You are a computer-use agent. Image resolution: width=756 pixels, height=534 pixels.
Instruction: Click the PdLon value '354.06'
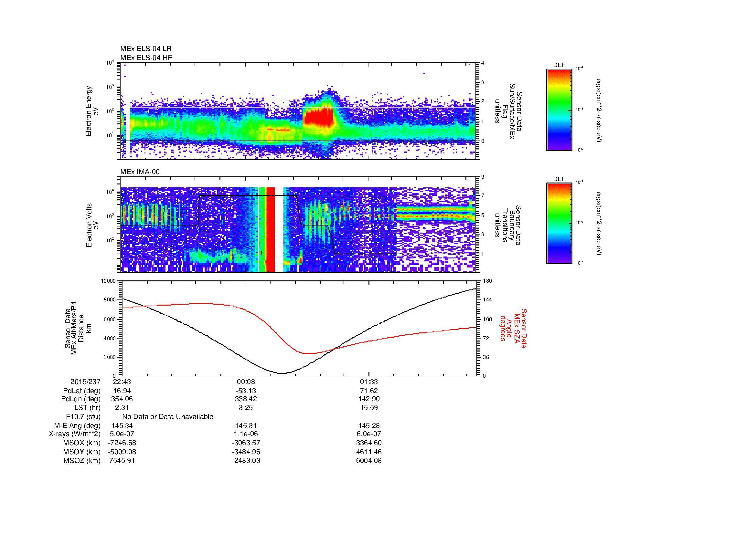coord(122,399)
